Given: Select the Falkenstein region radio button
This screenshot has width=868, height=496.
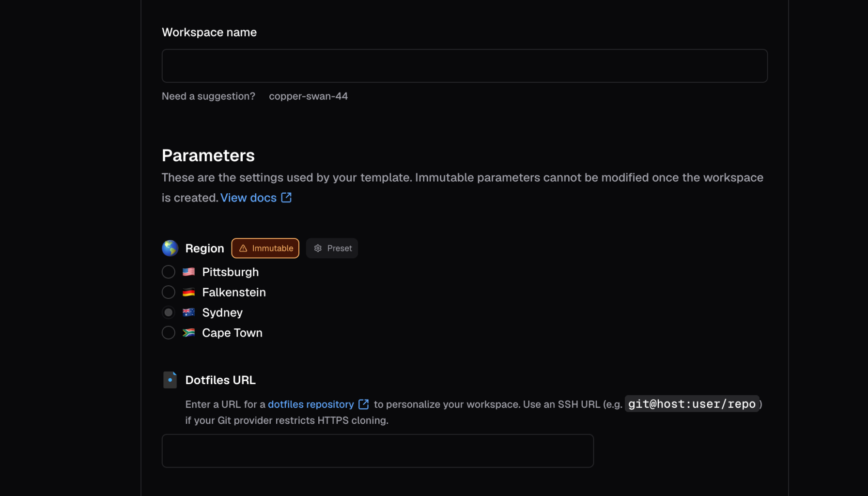Looking at the screenshot, I should 169,293.
